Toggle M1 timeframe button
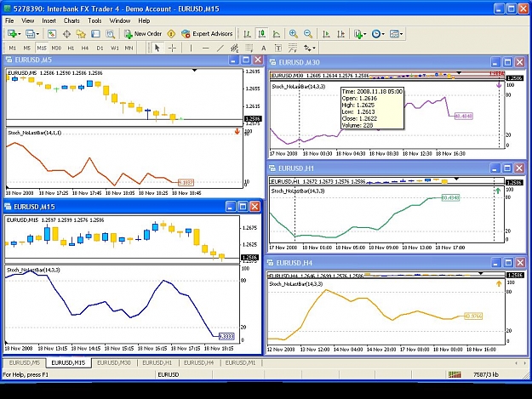532x399 pixels. pyautogui.click(x=12, y=48)
